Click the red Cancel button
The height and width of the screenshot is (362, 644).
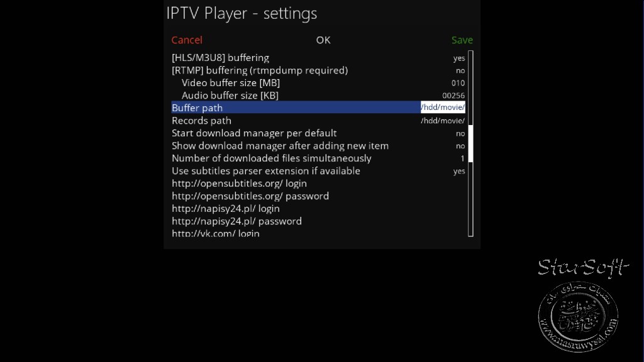point(186,40)
